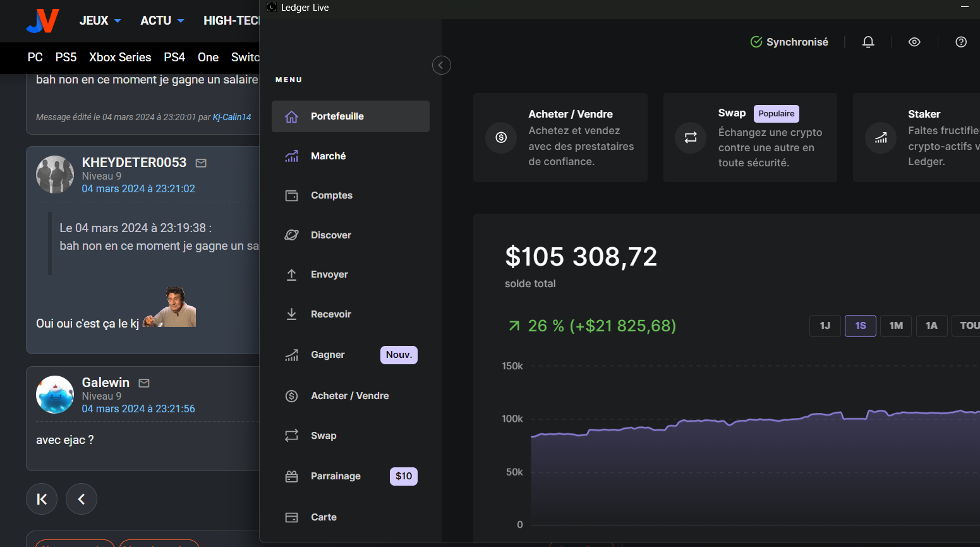Click the Comptes wallet icon
This screenshot has width=980, height=547.
click(x=291, y=196)
